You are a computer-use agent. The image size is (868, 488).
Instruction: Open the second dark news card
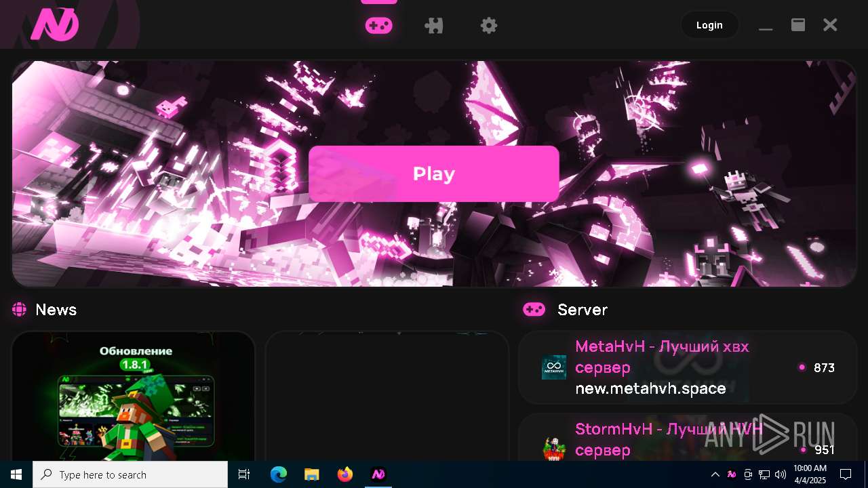(387, 396)
